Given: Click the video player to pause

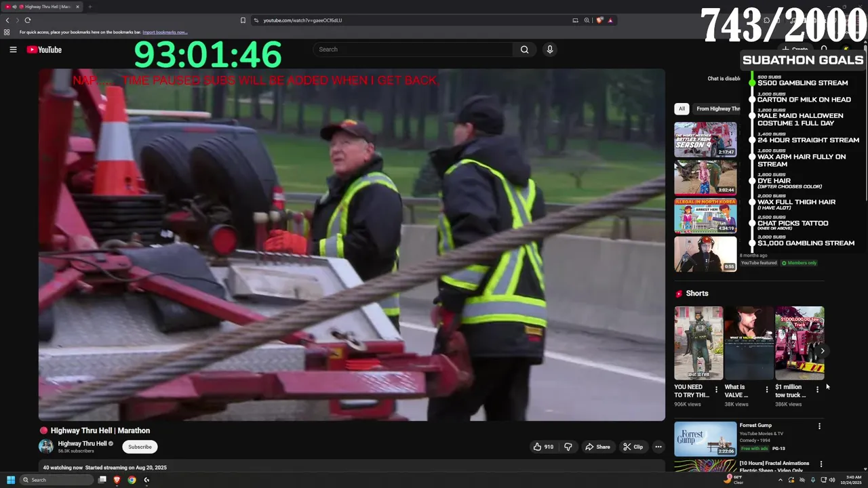Looking at the screenshot, I should coord(351,245).
